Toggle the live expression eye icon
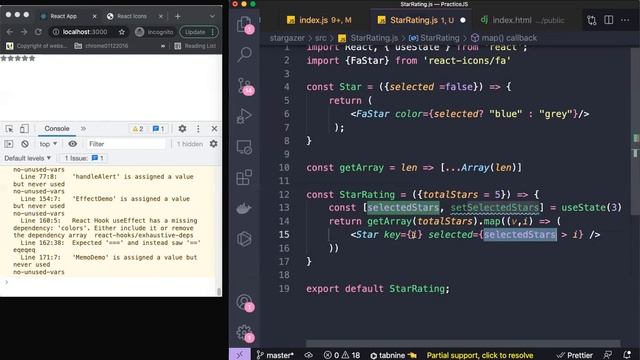Viewport: 640px width, 360px height. (72, 144)
